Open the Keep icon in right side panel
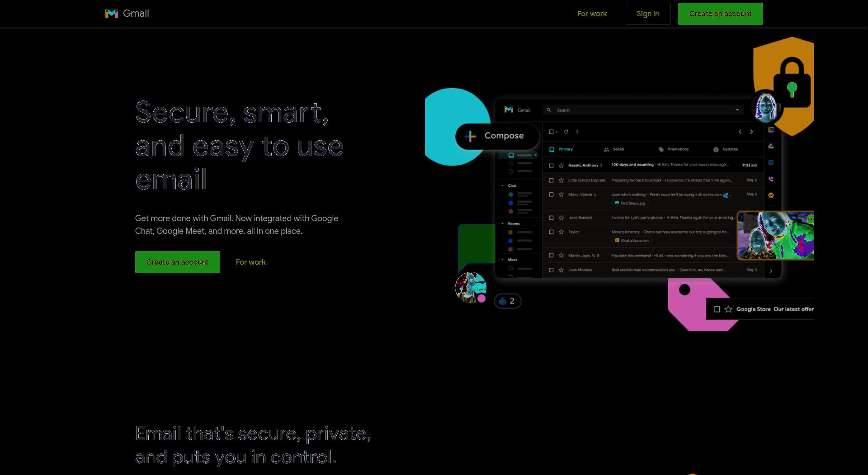Viewport: 868px width, 475px height. point(771,162)
